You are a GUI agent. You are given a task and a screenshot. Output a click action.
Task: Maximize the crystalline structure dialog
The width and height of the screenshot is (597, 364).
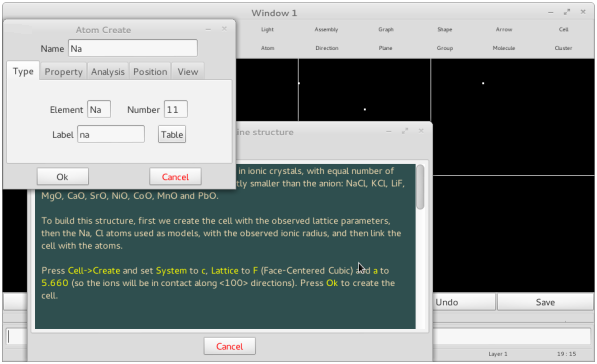(x=405, y=131)
